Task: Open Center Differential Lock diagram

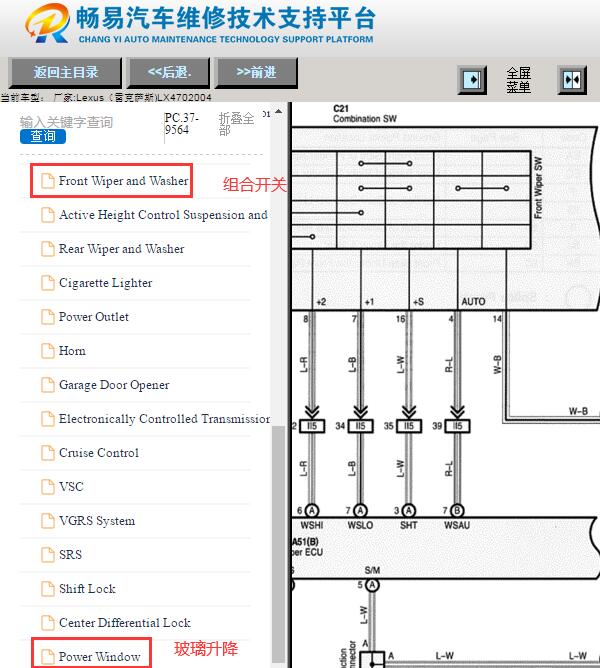Action: [124, 623]
